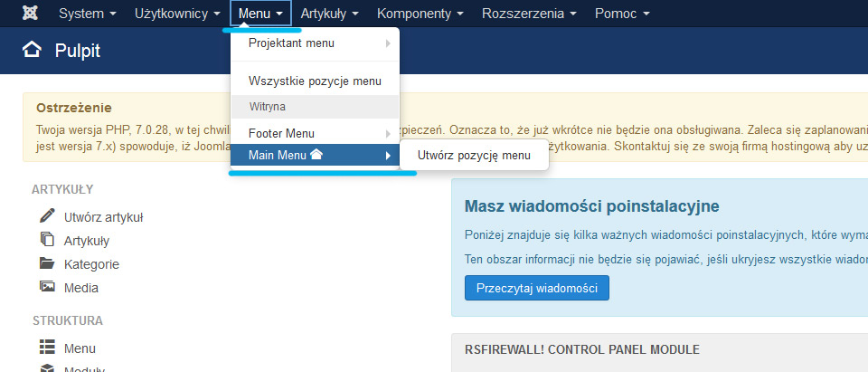Image resolution: width=868 pixels, height=372 pixels.
Task: Open the Artykuły sidebar link
Action: point(87,241)
